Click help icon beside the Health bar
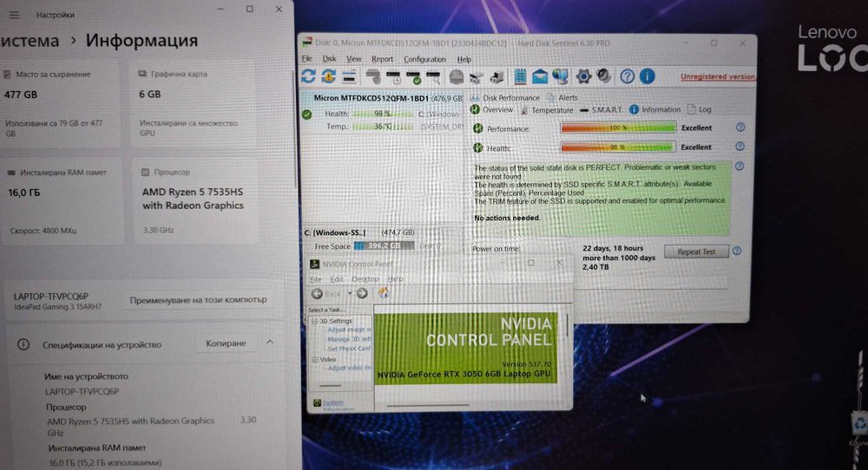 point(740,147)
